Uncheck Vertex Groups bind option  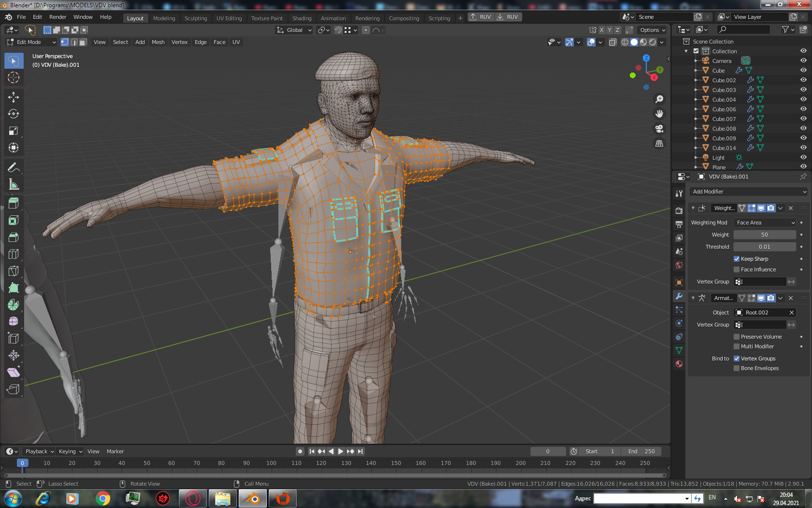pos(737,359)
